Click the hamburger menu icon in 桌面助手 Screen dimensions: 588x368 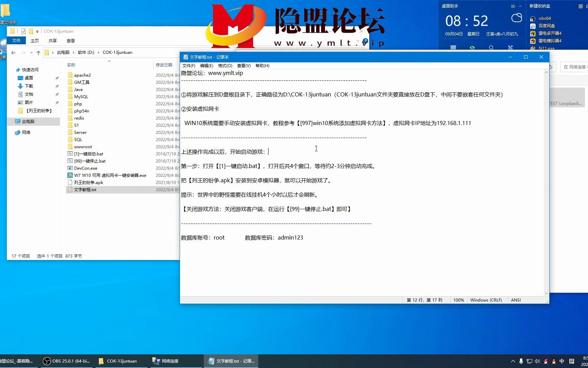pyautogui.click(x=513, y=6)
